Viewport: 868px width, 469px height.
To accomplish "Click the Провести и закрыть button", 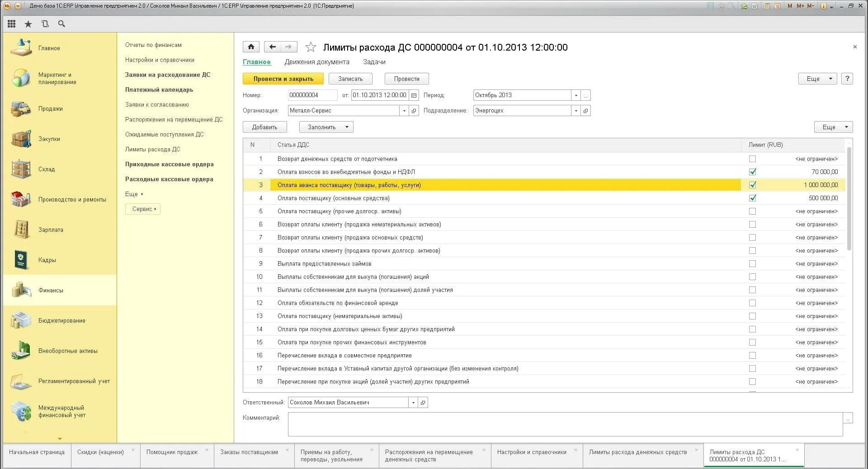I will click(283, 79).
